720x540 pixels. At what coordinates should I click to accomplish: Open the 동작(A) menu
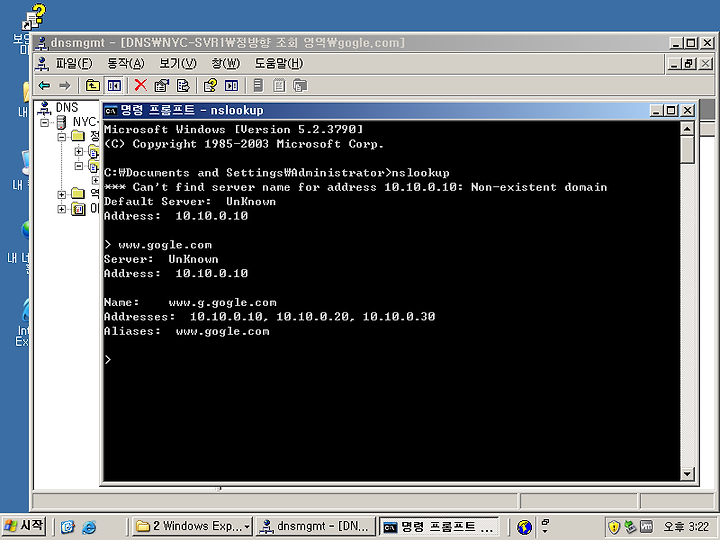click(x=125, y=64)
